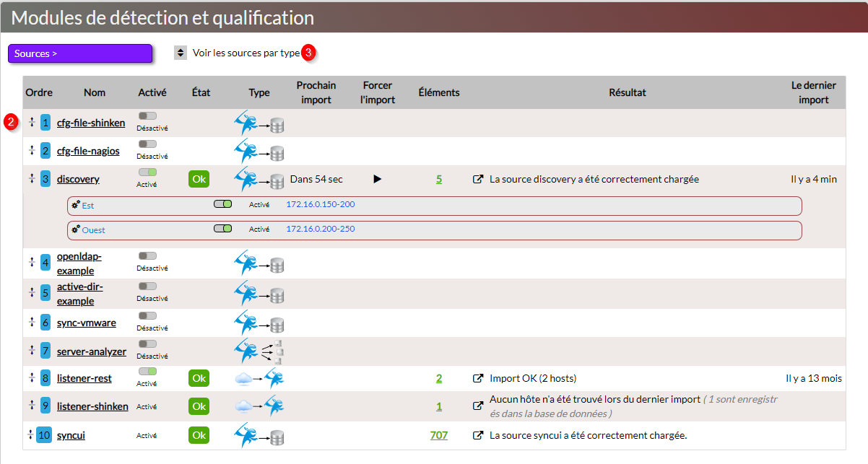This screenshot has width=868, height=464.
Task: Open external result link icon for listener-rest
Action: (477, 378)
